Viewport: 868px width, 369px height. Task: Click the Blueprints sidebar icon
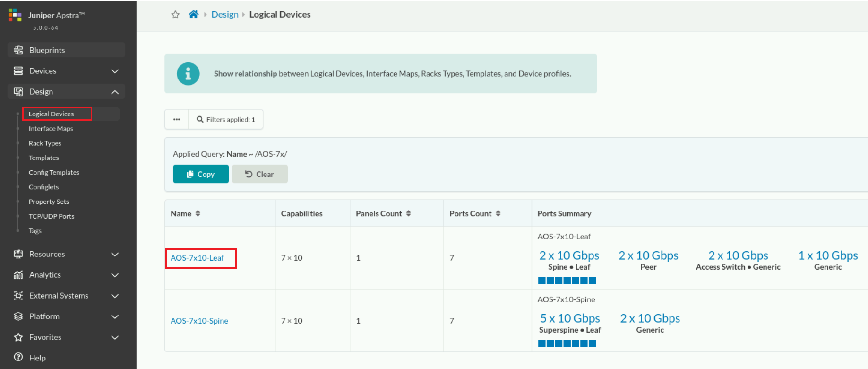(18, 50)
